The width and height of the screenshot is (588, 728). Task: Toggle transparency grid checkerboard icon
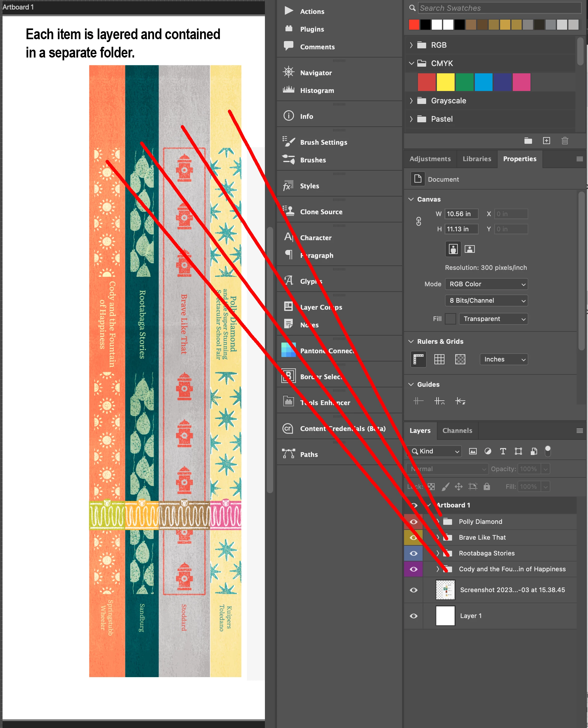(460, 359)
